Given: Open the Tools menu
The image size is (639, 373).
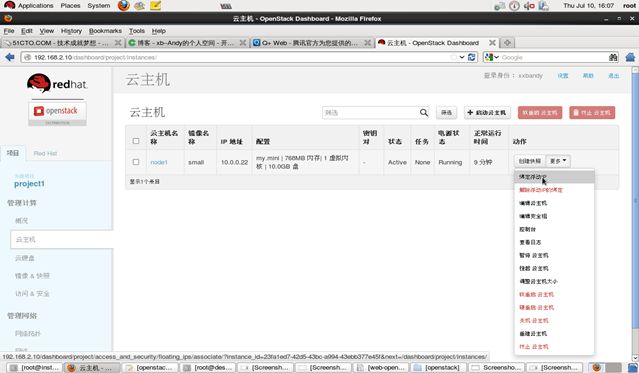Looking at the screenshot, I should click(137, 31).
